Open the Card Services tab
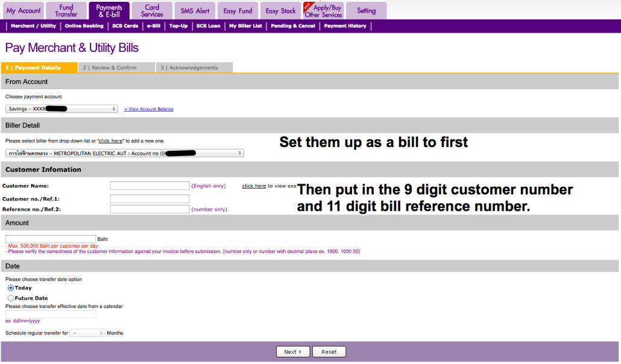 (x=151, y=10)
